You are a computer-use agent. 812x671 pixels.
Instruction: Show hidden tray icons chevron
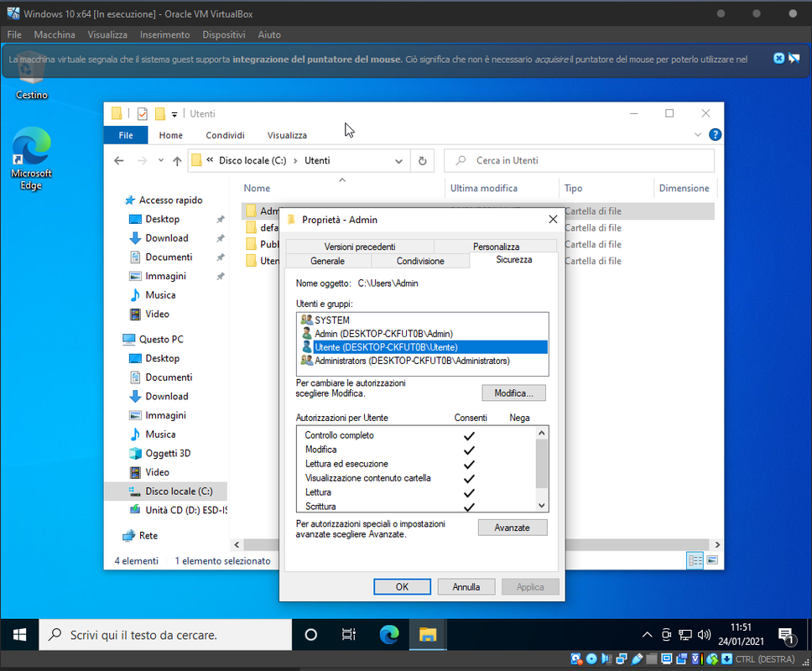click(647, 635)
